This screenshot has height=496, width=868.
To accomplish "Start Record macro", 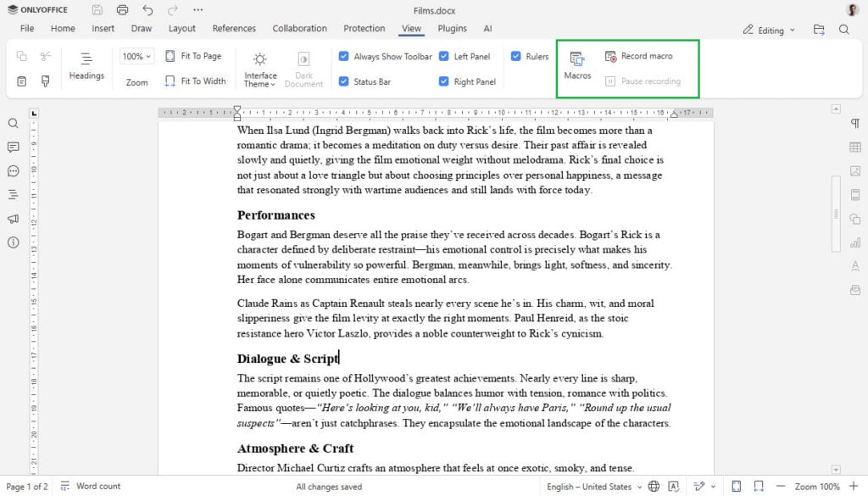I will (x=641, y=55).
